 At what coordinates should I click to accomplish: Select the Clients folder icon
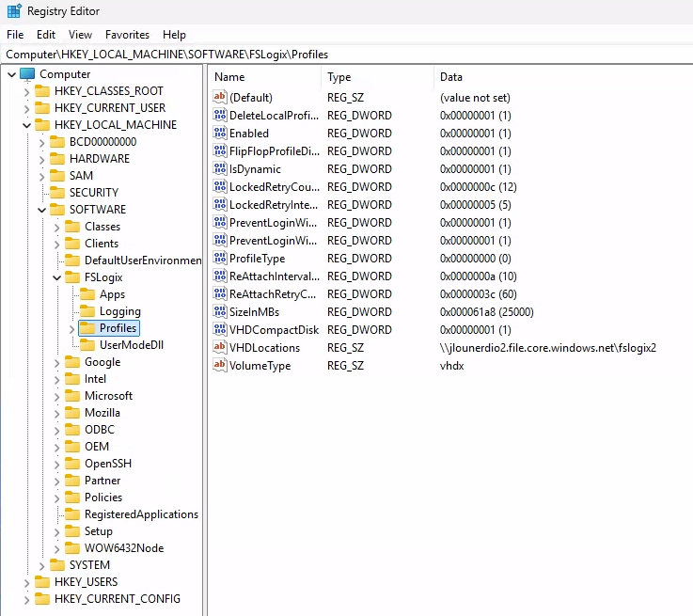[72, 243]
